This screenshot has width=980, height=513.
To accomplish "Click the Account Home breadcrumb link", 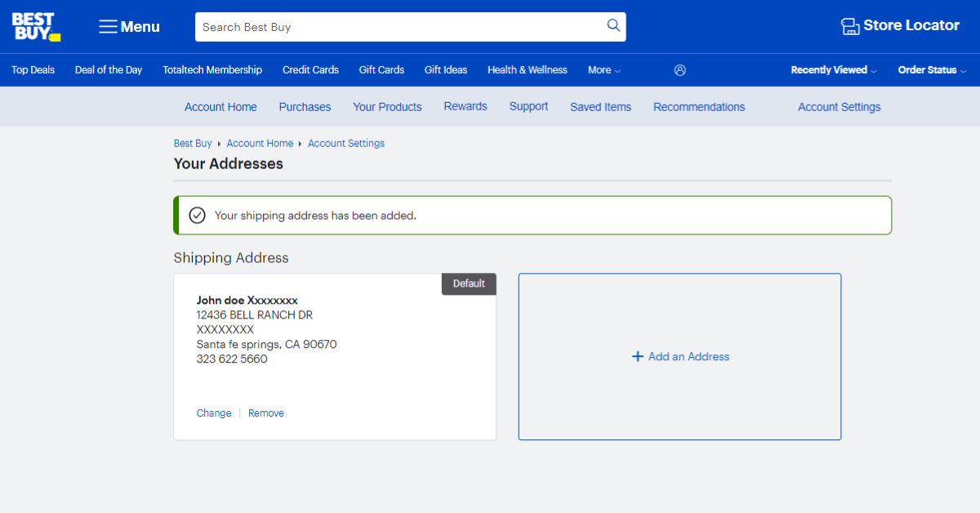I will click(260, 143).
